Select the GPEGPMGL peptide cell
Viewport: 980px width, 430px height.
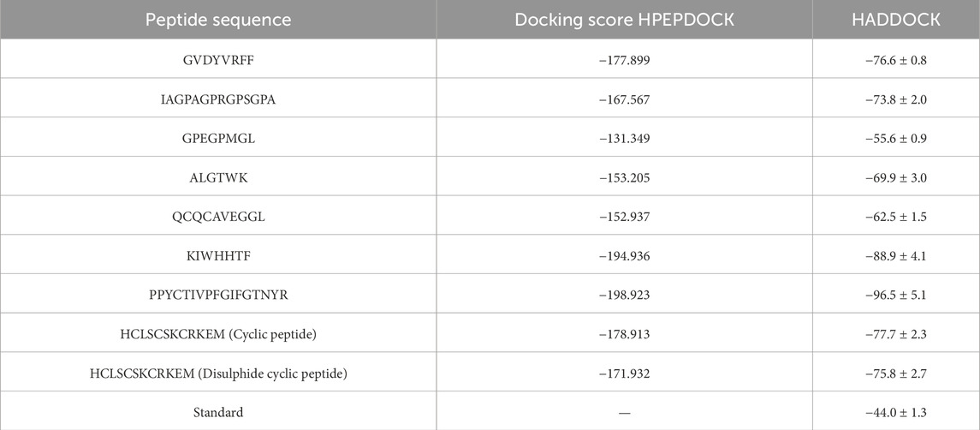218,138
